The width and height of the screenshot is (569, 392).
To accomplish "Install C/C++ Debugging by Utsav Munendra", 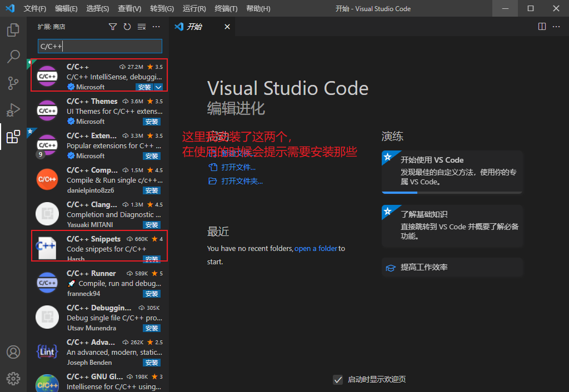I will (151, 328).
